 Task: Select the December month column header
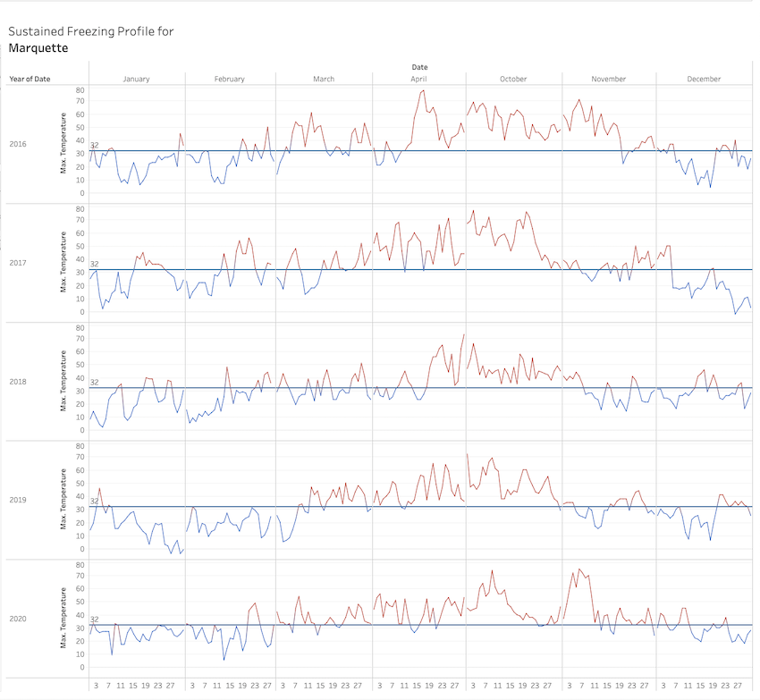(704, 79)
